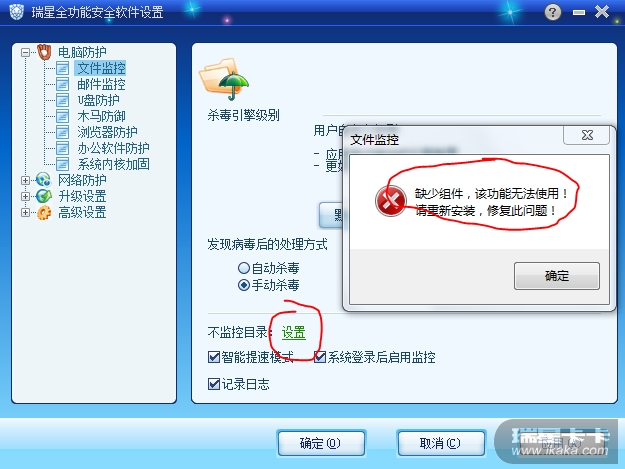Click the 网络防护 globe icon
Screen dimensions: 625x469
[x=43, y=180]
